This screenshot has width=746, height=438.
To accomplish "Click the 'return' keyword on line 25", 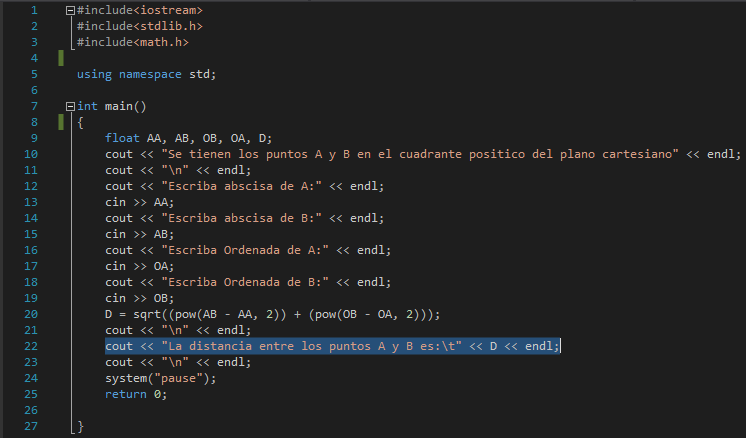I will click(x=126, y=394).
